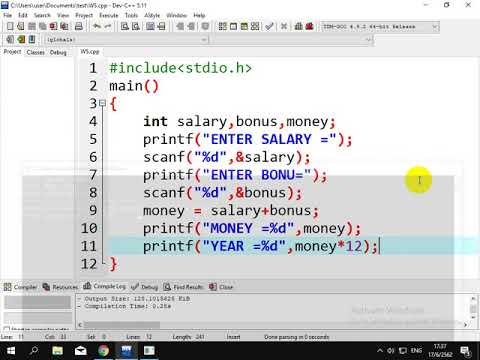Open the bottom panel Debug tab

(x=145, y=287)
